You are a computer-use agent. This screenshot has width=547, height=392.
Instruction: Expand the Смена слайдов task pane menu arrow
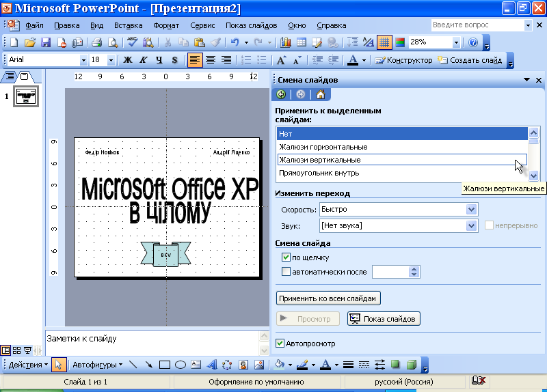[x=526, y=80]
